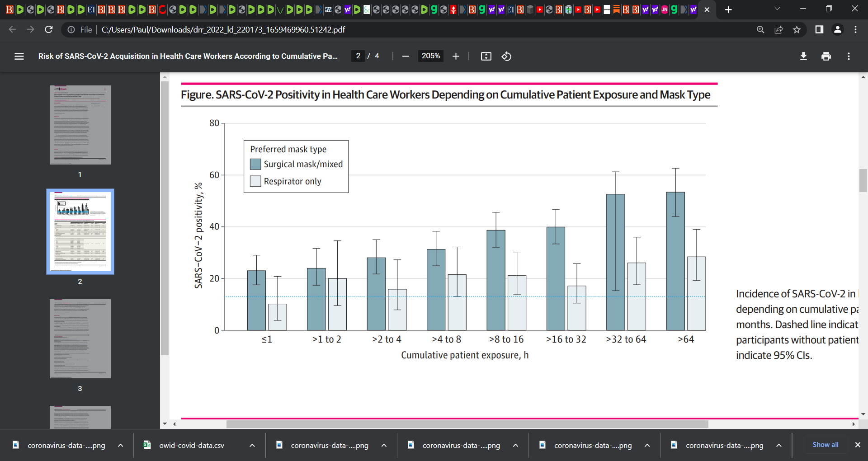Image resolution: width=868 pixels, height=461 pixels.
Task: Click the '≤1' axis label
Action: click(x=267, y=339)
